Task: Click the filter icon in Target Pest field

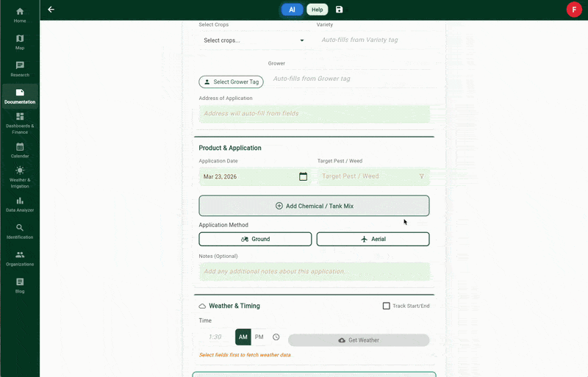Action: pyautogui.click(x=421, y=176)
